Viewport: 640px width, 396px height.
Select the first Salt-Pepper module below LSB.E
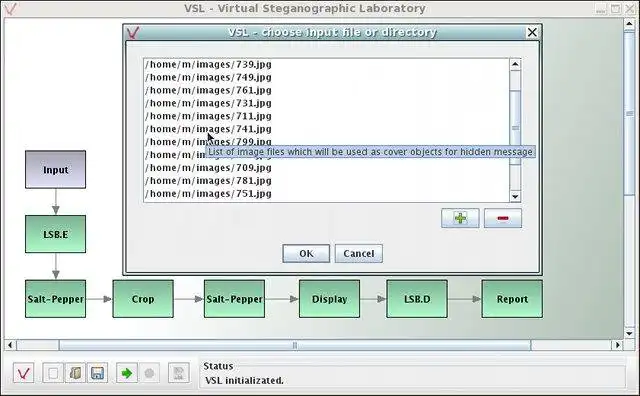(x=56, y=299)
